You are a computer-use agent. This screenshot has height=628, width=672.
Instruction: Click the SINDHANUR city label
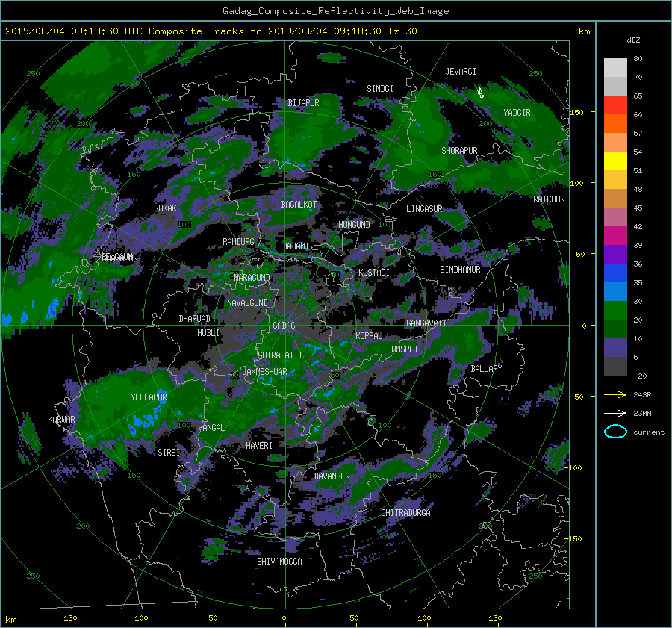coord(460,270)
